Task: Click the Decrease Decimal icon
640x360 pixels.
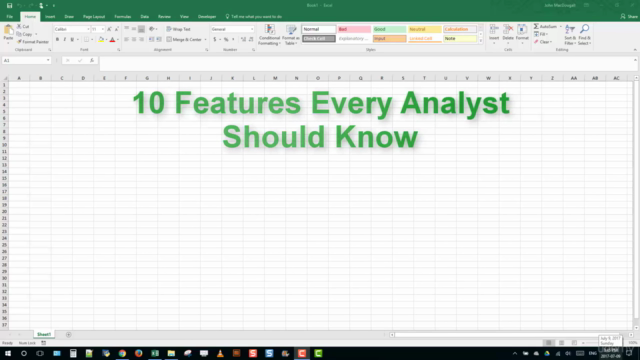Action: pyautogui.click(x=251, y=40)
